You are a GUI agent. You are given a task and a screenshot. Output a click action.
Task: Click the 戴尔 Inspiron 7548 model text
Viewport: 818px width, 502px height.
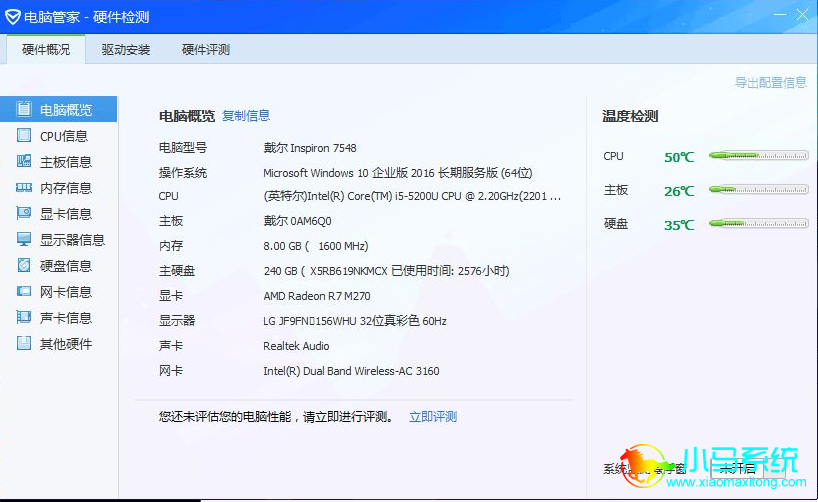[310, 148]
